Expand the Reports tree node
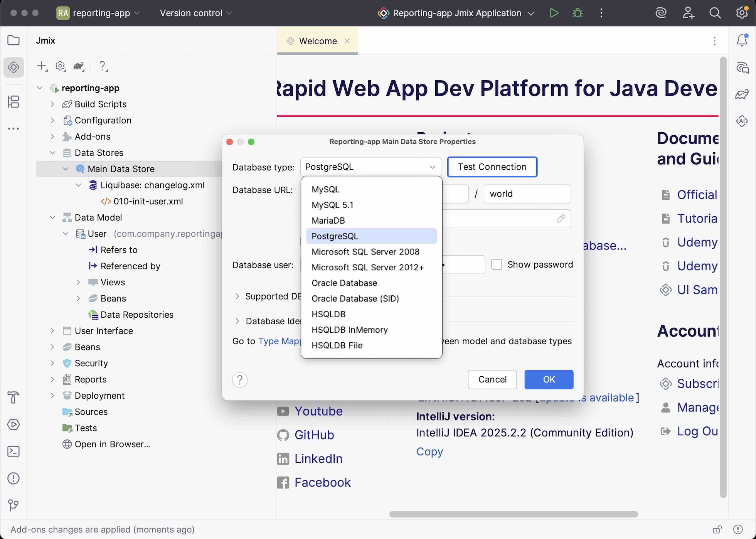756x539 pixels. (x=52, y=379)
